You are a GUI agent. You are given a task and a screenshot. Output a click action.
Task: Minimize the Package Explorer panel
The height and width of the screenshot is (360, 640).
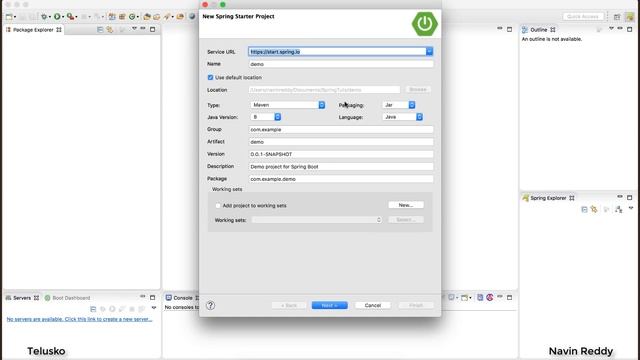coord(143,29)
